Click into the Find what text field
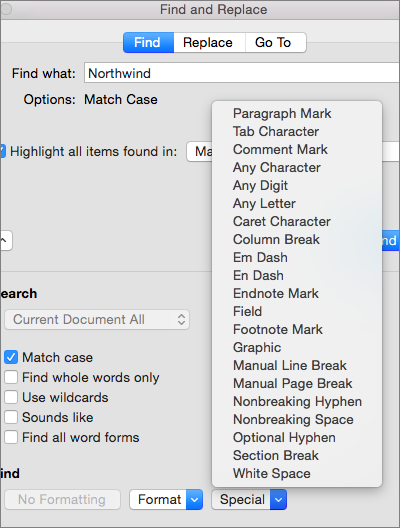Image resolution: width=400 pixels, height=528 pixels. tap(242, 73)
